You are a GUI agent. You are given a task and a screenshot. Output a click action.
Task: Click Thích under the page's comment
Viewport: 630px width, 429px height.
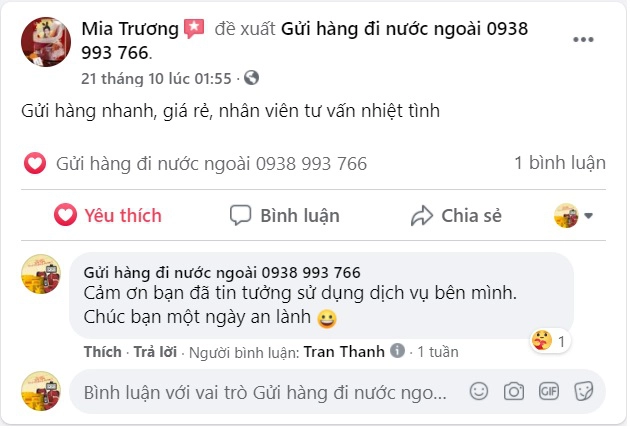102,352
